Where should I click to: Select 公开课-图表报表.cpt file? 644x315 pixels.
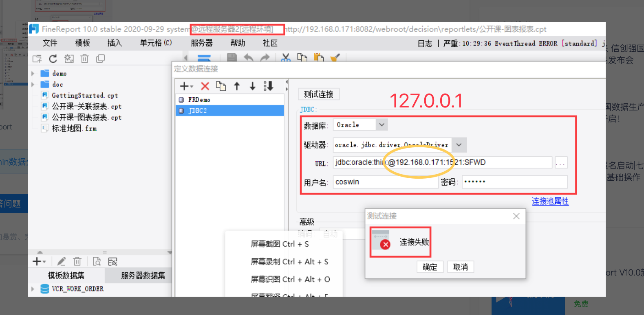pos(86,118)
